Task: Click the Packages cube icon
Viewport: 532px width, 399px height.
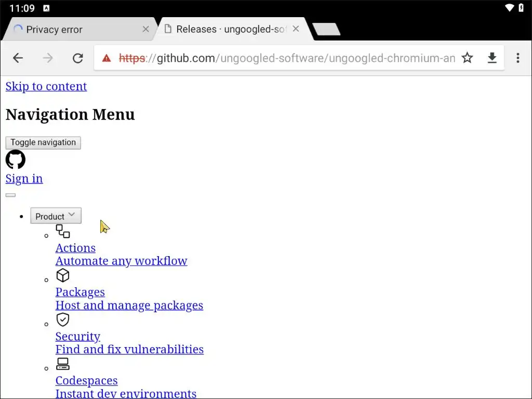Action: tap(63, 275)
